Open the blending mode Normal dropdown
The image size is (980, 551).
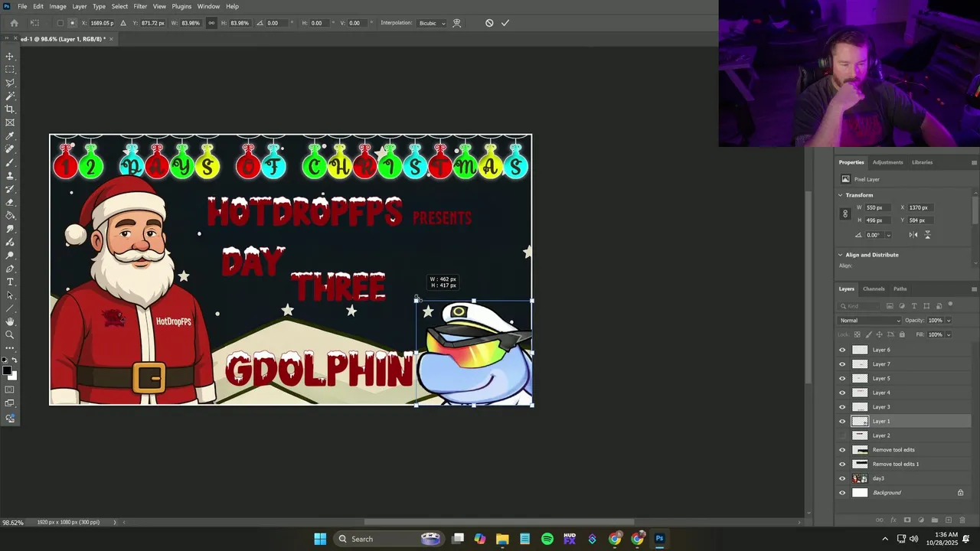coord(870,321)
